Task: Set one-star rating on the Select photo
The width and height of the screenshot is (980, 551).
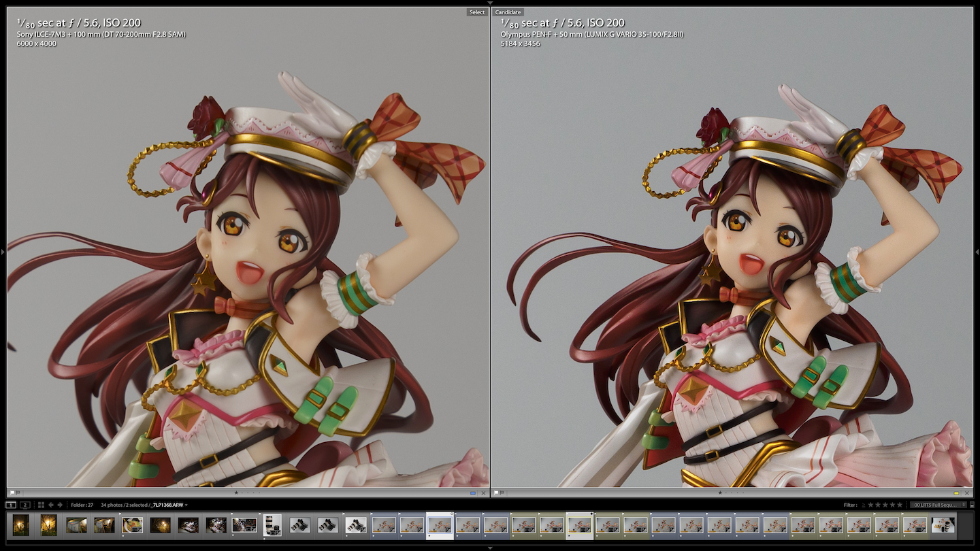Action: click(x=236, y=492)
